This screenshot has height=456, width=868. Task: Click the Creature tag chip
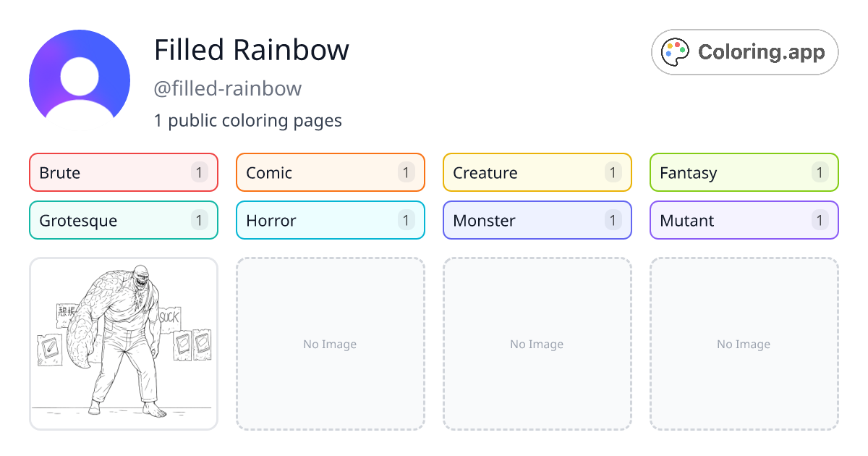click(537, 172)
